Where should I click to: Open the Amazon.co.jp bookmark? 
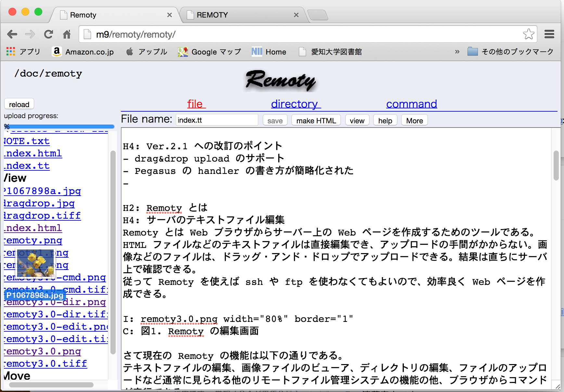(x=83, y=52)
